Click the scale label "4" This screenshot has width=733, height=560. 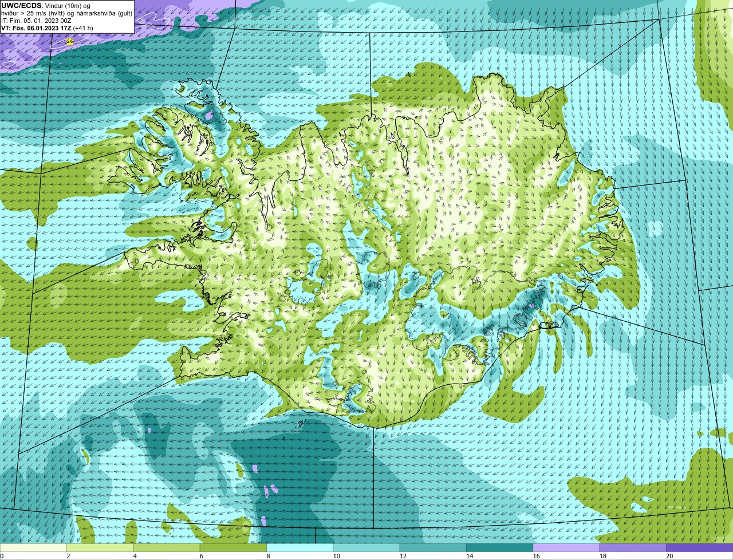135,556
